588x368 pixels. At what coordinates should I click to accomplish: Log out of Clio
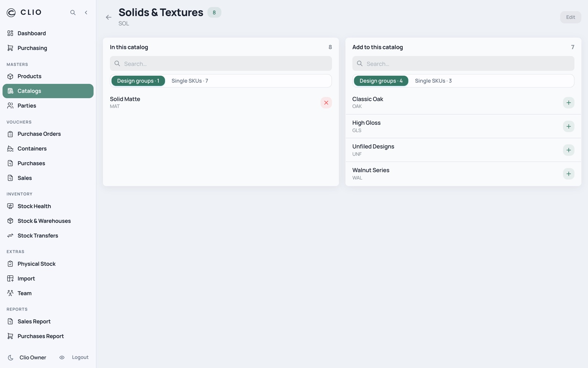coord(80,357)
